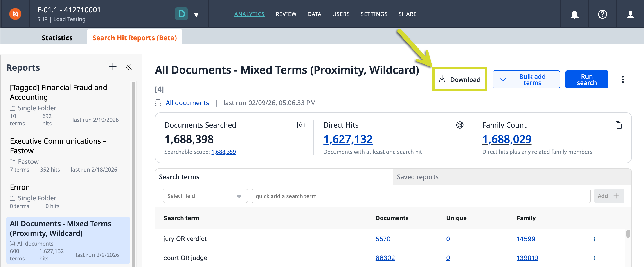
Task: Click the Run search button
Action: pyautogui.click(x=586, y=79)
